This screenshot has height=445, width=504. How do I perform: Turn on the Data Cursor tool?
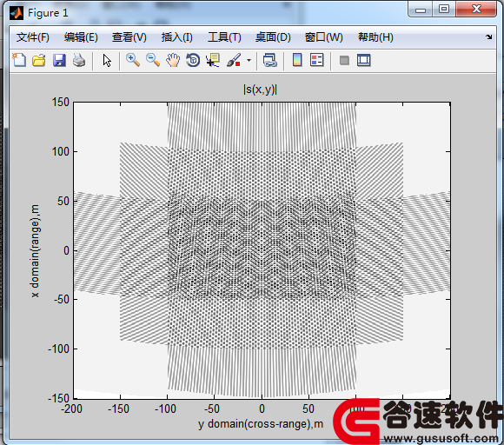[x=213, y=60]
